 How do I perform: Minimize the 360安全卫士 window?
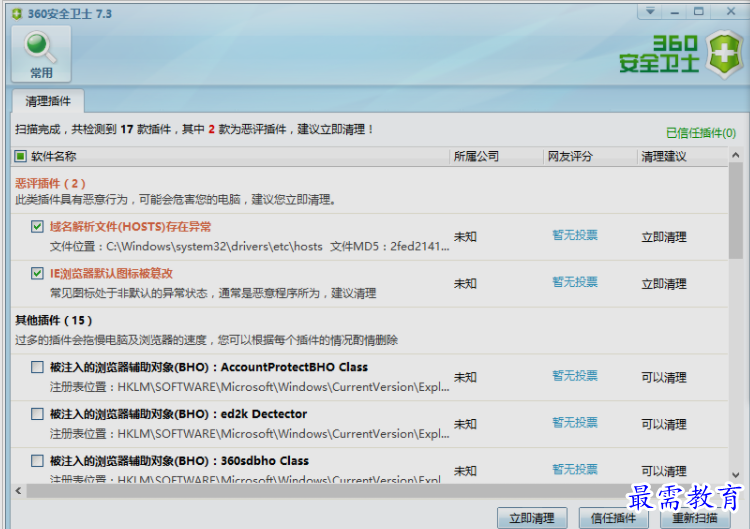(x=674, y=11)
